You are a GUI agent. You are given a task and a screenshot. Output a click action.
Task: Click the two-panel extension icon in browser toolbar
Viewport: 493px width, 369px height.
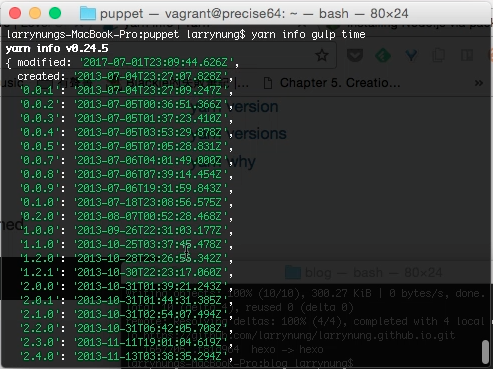coord(467,55)
